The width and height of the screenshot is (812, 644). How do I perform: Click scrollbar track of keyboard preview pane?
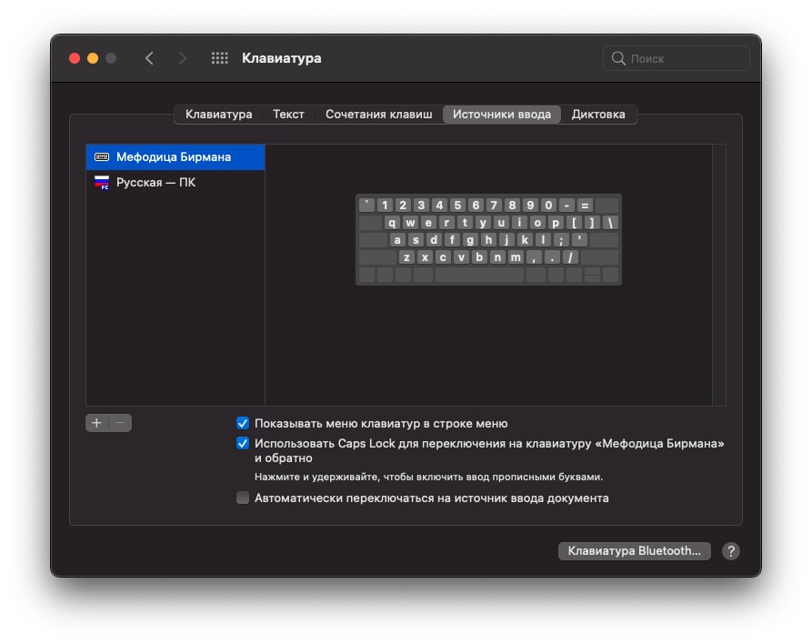pos(718,275)
